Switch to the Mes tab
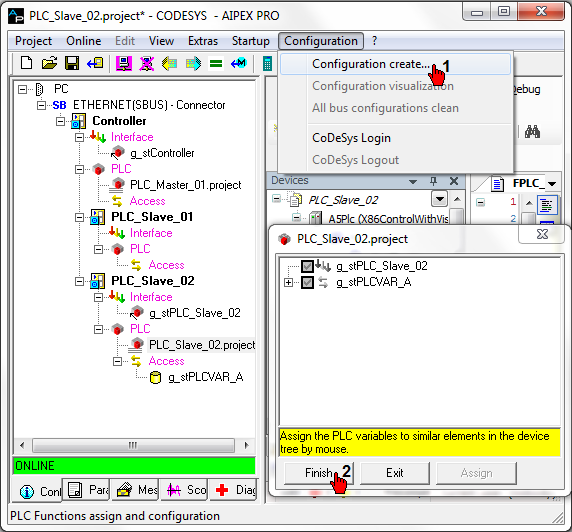The height and width of the screenshot is (532, 572). 135,490
